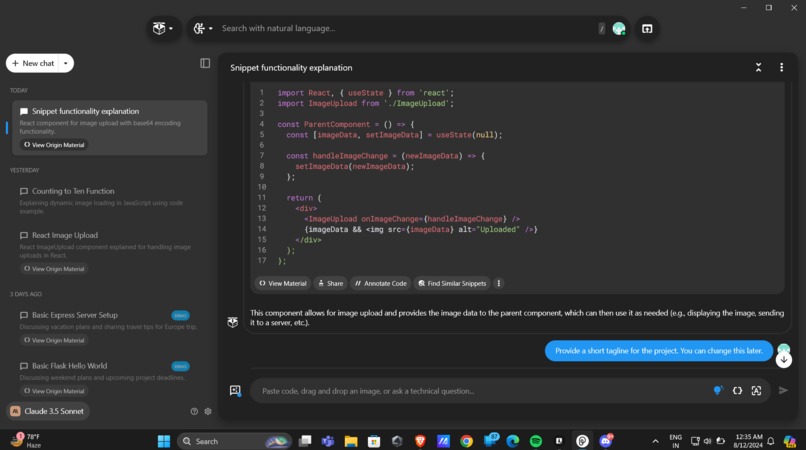This screenshot has width=806, height=450.
Task: Click the DEMO badge on Basic Flask Hello World
Action: pos(180,366)
